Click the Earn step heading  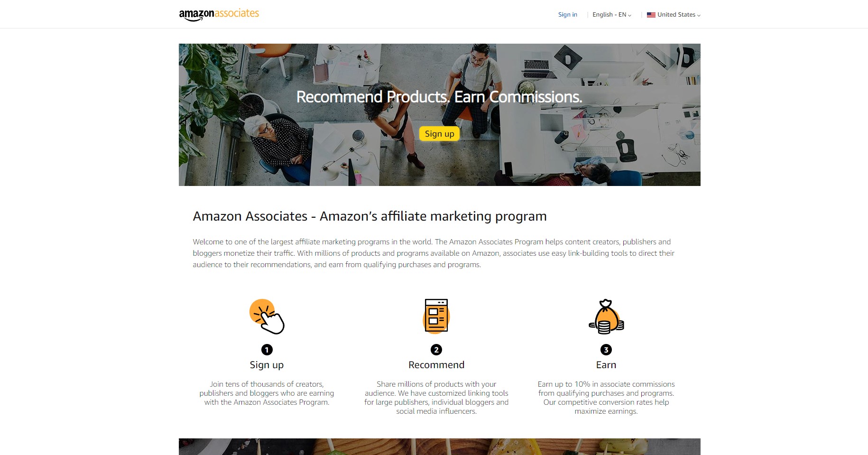[x=606, y=365]
